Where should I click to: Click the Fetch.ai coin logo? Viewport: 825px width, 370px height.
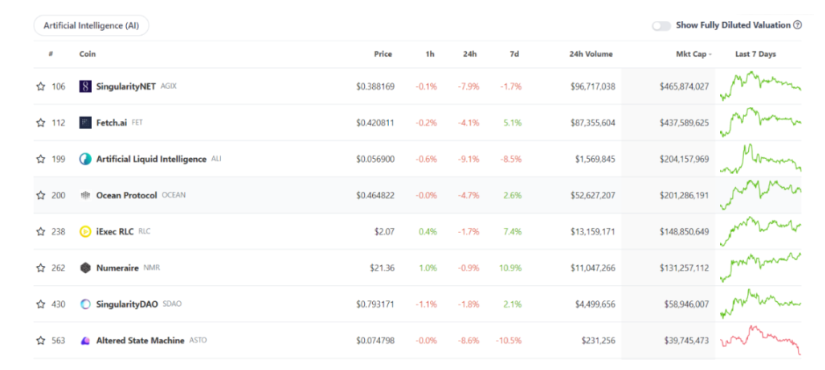85,123
